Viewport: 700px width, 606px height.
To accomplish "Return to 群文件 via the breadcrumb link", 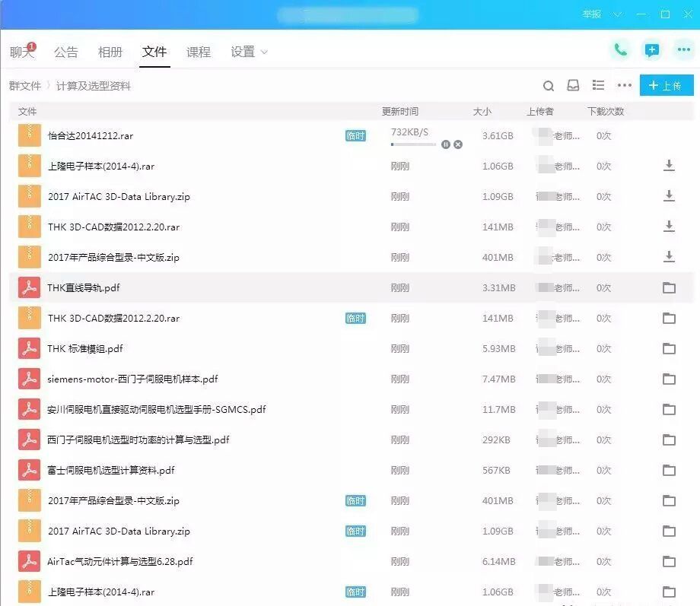I will click(27, 85).
